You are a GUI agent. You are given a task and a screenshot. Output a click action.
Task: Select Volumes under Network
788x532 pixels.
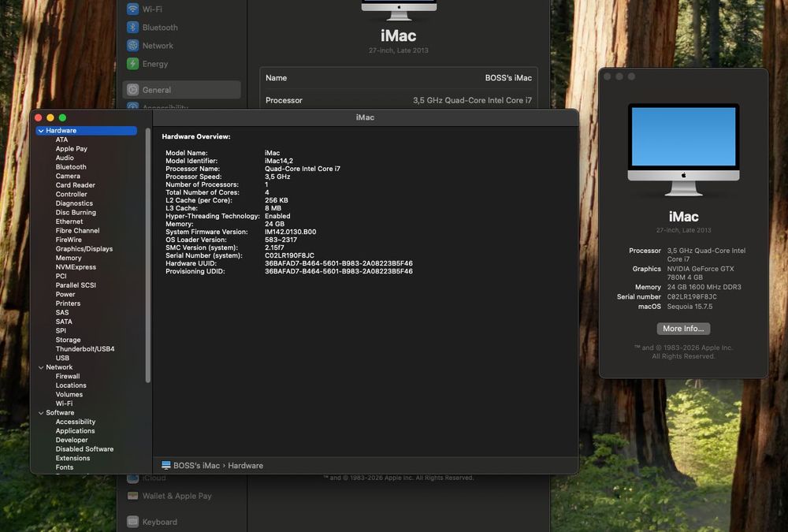pyautogui.click(x=69, y=394)
